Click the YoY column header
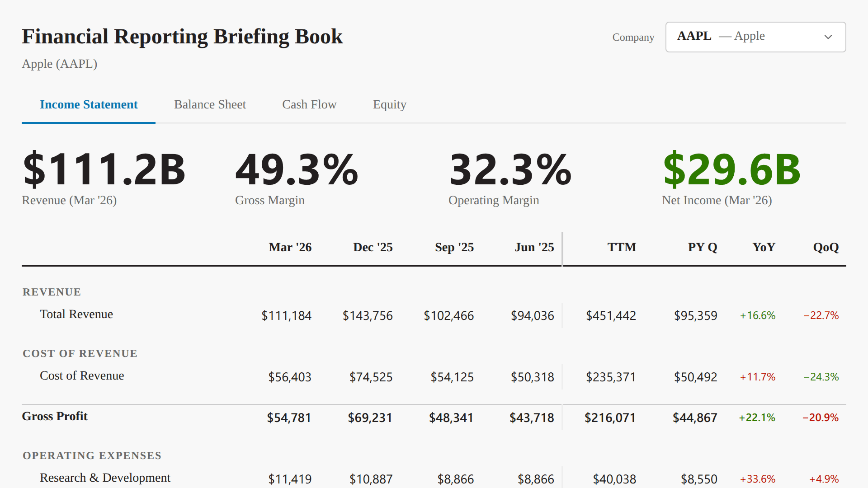 click(x=764, y=247)
